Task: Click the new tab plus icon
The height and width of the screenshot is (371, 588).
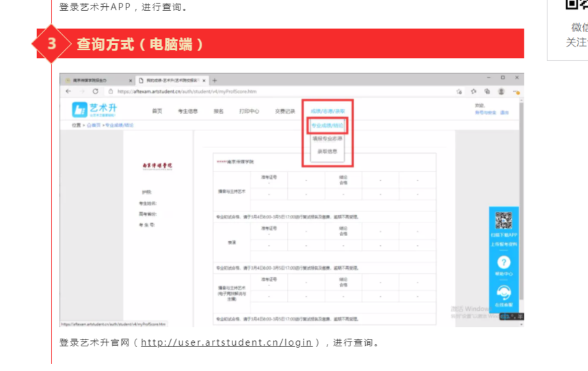Action: [215, 80]
